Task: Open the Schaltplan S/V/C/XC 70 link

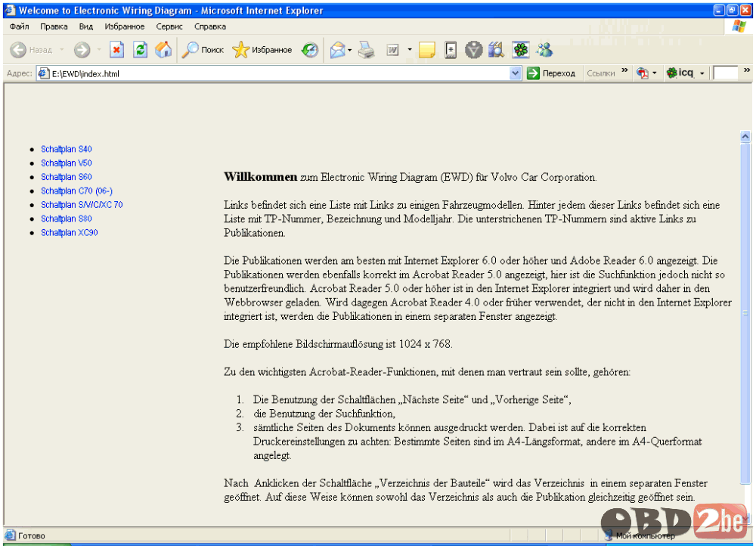Action: click(x=82, y=205)
